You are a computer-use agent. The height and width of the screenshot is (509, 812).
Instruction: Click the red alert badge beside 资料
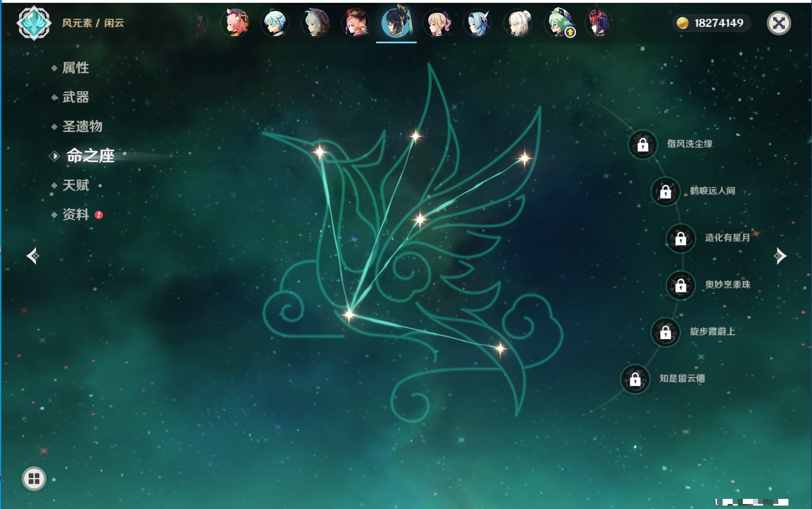click(99, 215)
